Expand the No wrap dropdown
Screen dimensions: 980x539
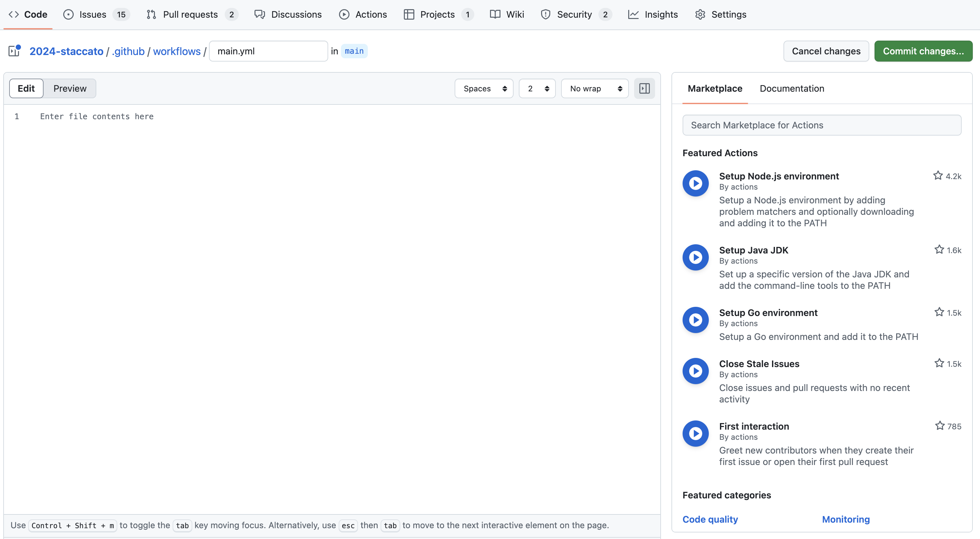point(594,89)
